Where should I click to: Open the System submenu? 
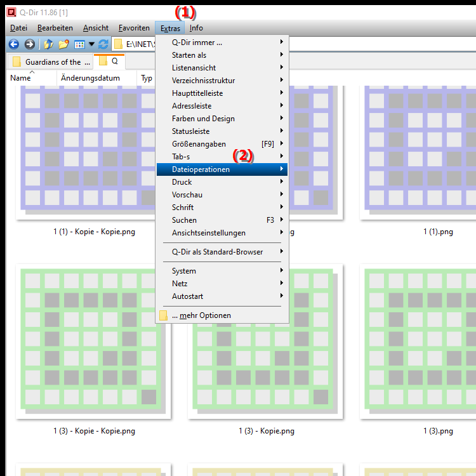(x=222, y=271)
